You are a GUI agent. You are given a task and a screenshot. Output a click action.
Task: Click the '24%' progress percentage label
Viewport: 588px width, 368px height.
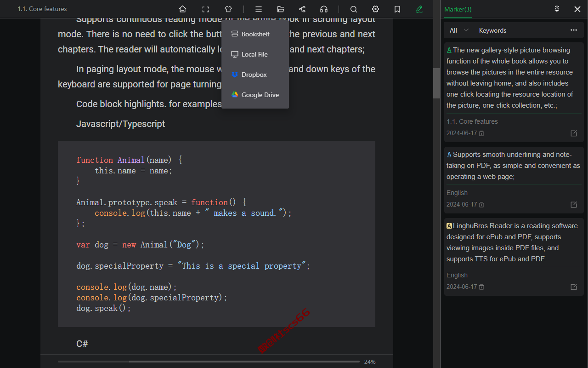[x=370, y=362]
